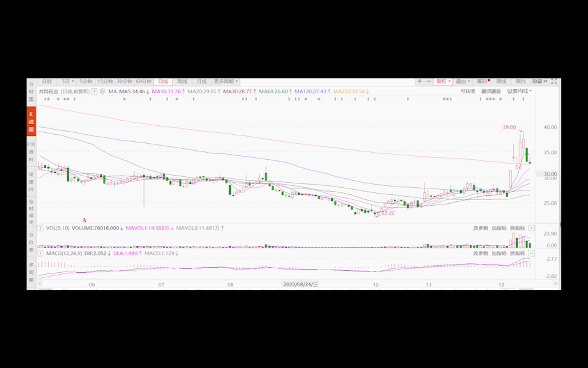Click the MA60:26.60 value

[x=273, y=91]
